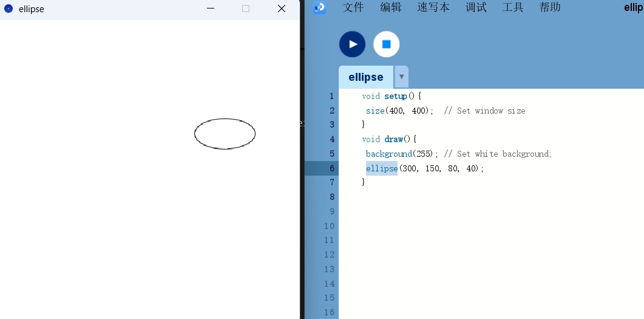Click the '// Set window size' comment
Image resolution: width=644 pixels, height=319 pixels.
[x=484, y=111]
